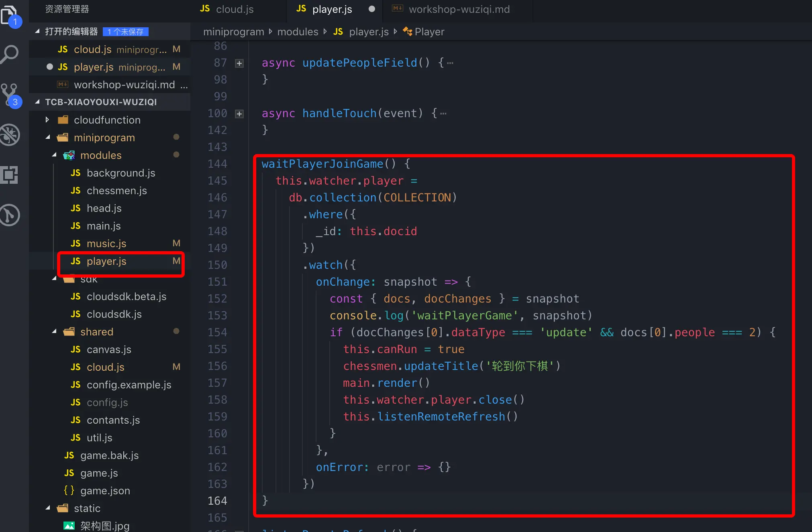Screen dimensions: 812x532
Task: Open chessmen.js in the file tree
Action: point(116,191)
